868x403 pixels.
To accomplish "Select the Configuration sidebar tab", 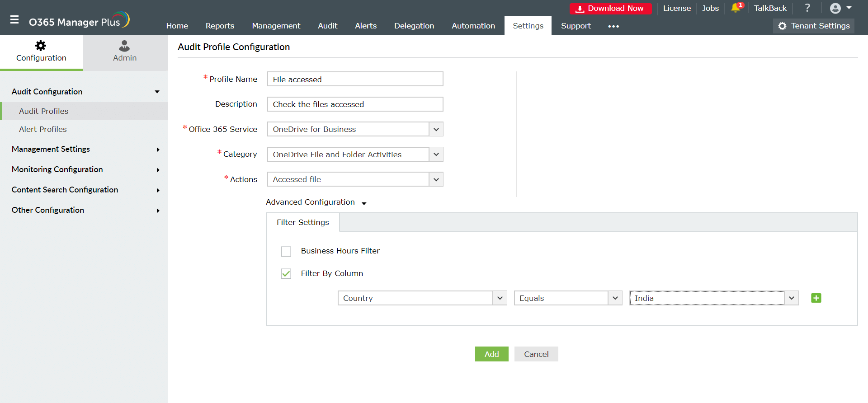I will (x=41, y=52).
